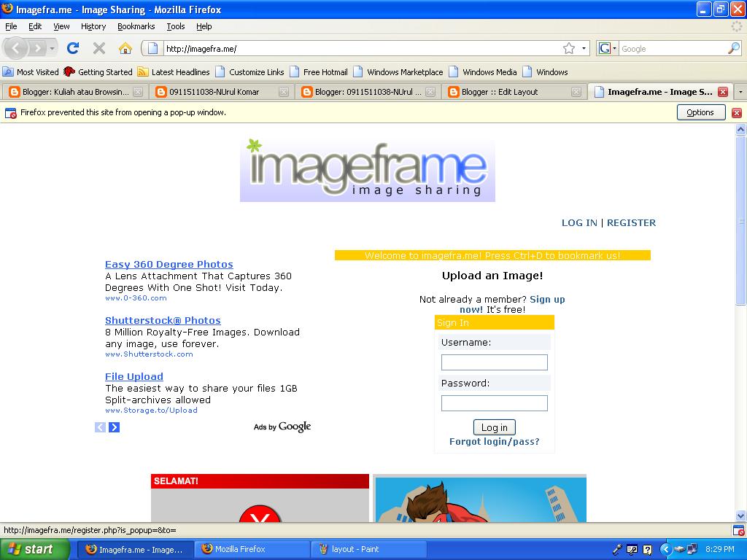The width and height of the screenshot is (747, 560).
Task: Switch to the 0911511038-NUrul Komar tab
Action: pyautogui.click(x=222, y=92)
